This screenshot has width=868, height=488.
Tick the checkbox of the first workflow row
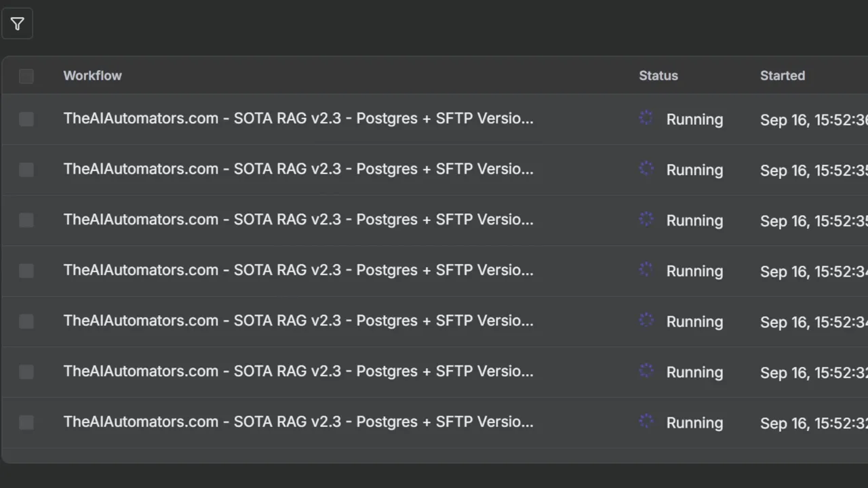tap(26, 119)
